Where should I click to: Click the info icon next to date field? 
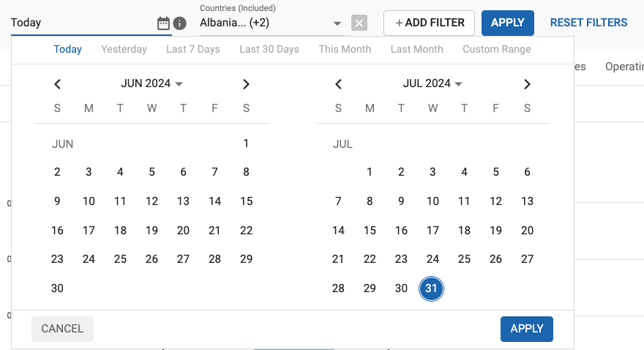pos(180,23)
